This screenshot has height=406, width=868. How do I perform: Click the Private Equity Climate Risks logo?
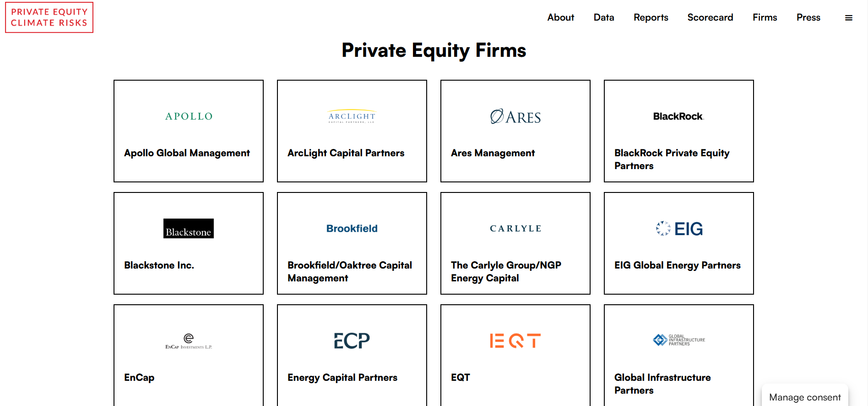click(x=49, y=17)
